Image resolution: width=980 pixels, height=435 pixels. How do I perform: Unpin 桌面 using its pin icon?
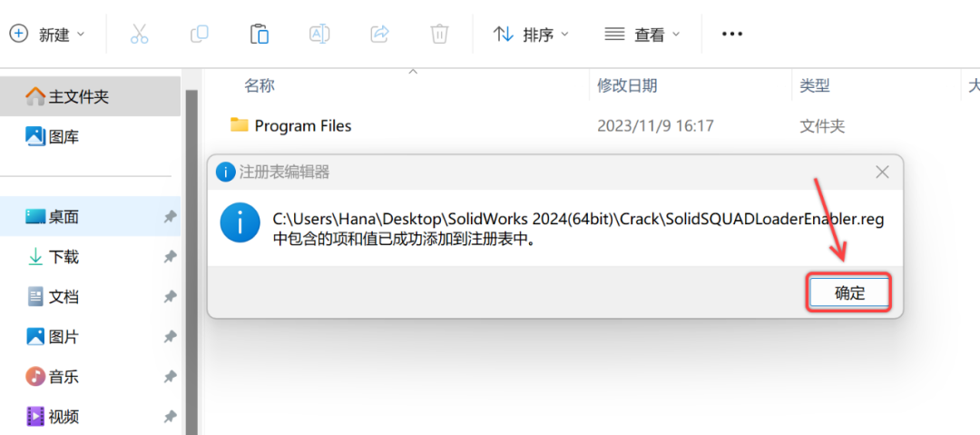[x=170, y=217]
